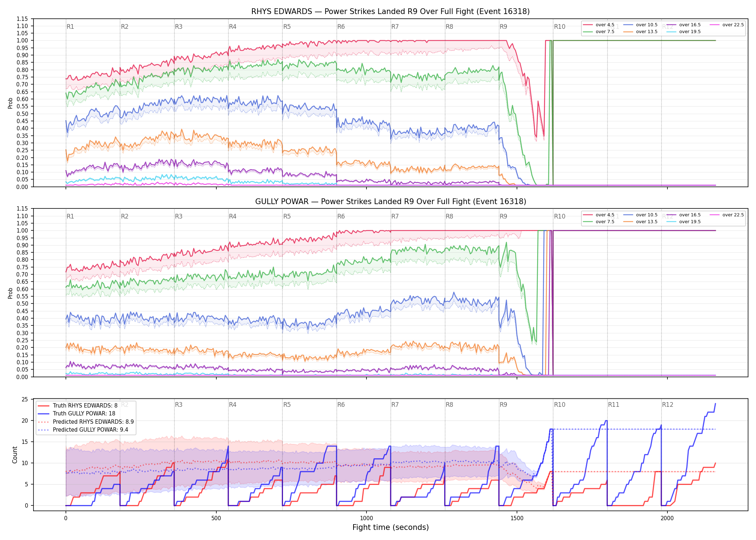This screenshot has width=756, height=540.
Task: Click 'over 10.5' legend entry in Gully Powar chart
Action: pos(640,215)
